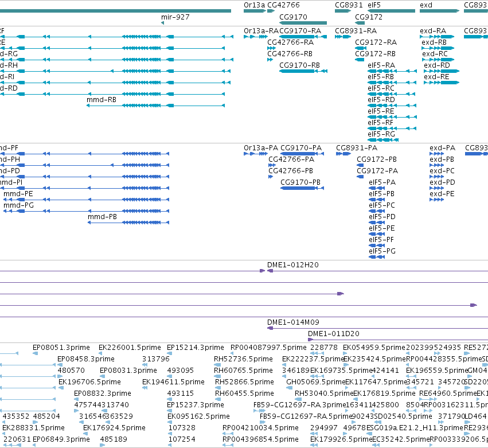Select the DME1-014M09 BAC clone label

(293, 322)
